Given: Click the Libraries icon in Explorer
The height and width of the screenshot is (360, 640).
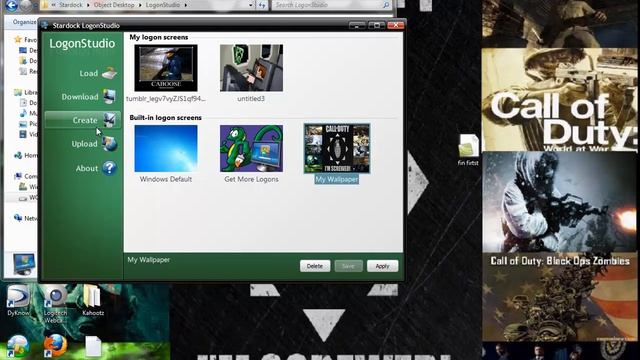Looking at the screenshot, I should pyautogui.click(x=18, y=92).
